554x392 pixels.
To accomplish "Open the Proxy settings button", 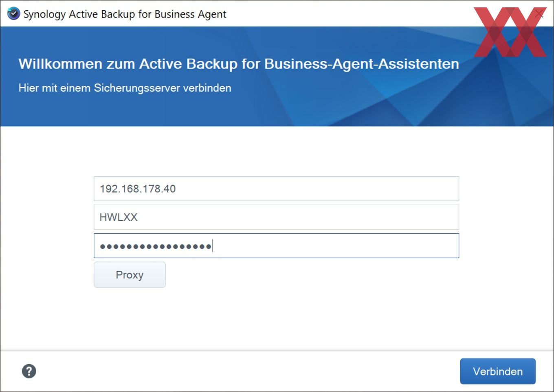I will point(130,275).
